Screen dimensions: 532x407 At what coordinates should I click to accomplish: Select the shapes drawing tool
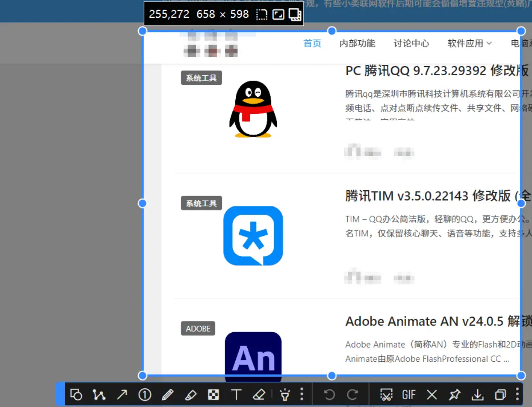(x=76, y=394)
